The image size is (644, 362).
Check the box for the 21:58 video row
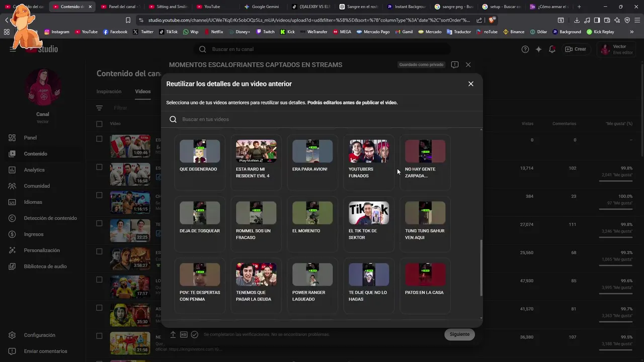(99, 336)
